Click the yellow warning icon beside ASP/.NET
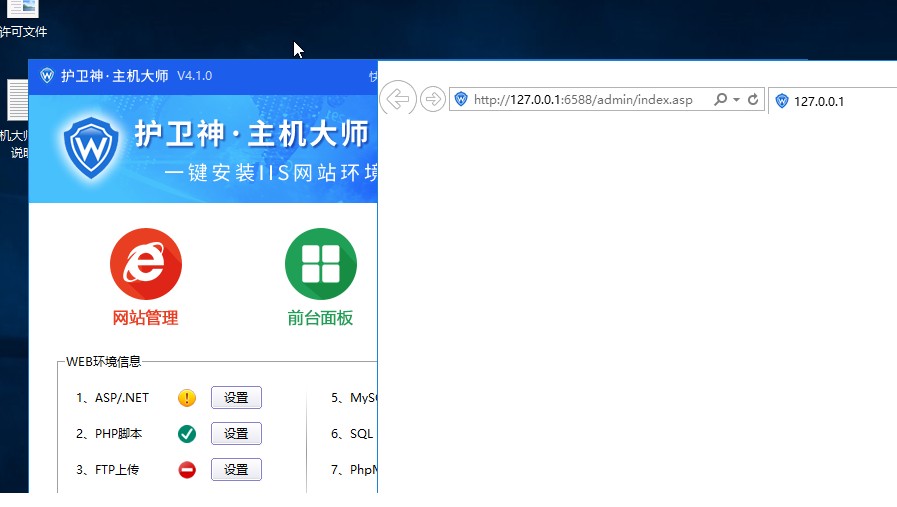The height and width of the screenshot is (507, 897). (x=187, y=398)
